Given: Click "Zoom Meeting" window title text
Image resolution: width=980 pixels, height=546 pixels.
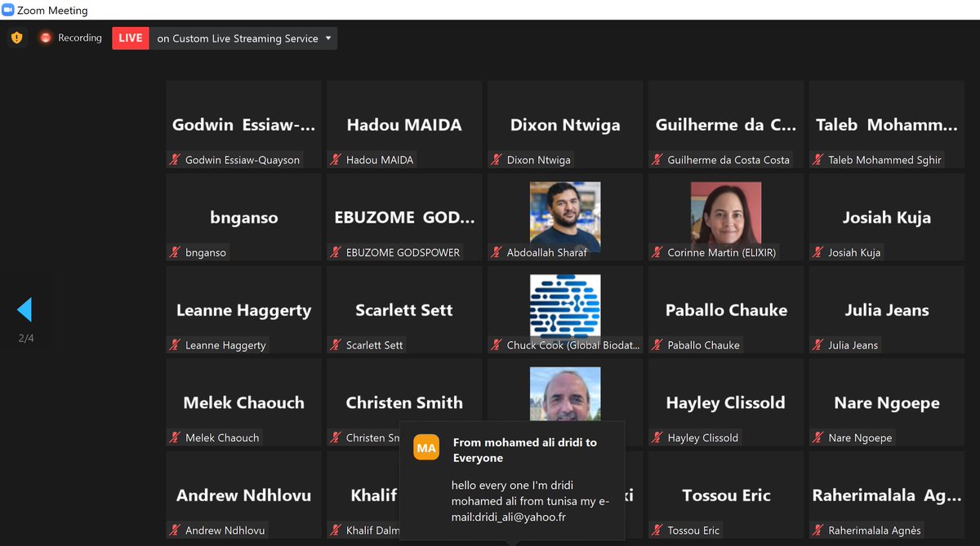Looking at the screenshot, I should tap(52, 11).
